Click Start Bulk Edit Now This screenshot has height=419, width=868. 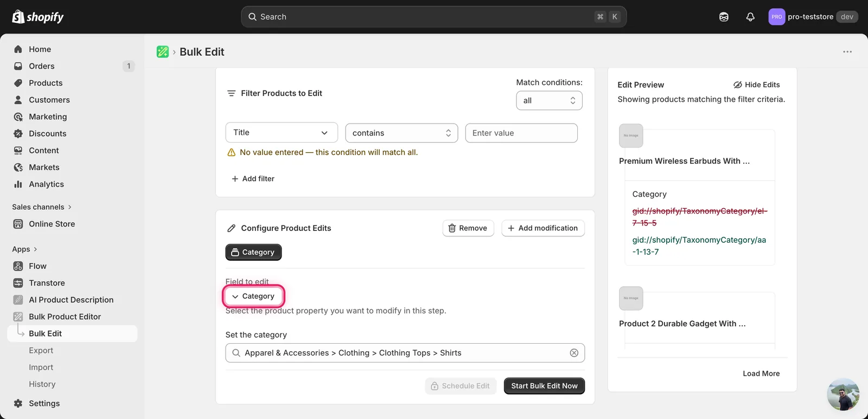544,386
